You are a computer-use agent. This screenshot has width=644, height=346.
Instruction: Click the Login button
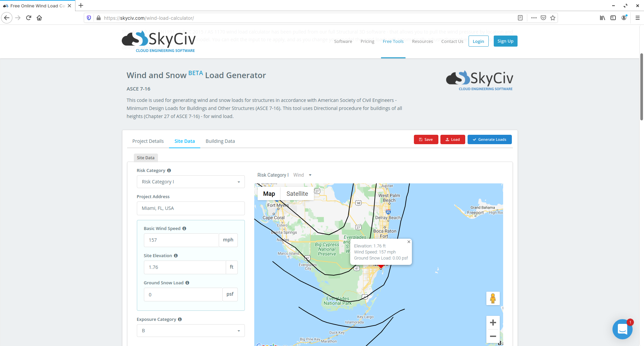tap(478, 41)
